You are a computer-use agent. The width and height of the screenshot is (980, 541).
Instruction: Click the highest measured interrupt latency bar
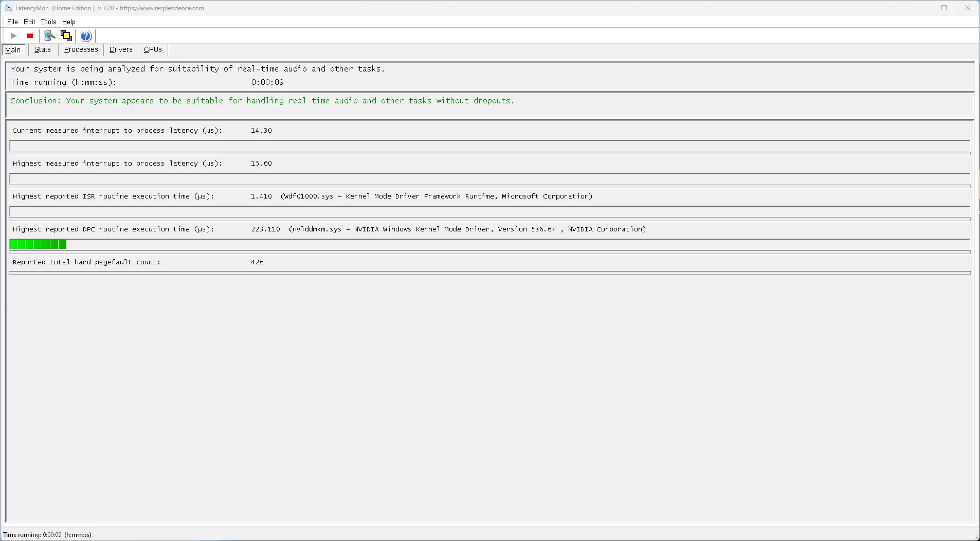point(489,178)
